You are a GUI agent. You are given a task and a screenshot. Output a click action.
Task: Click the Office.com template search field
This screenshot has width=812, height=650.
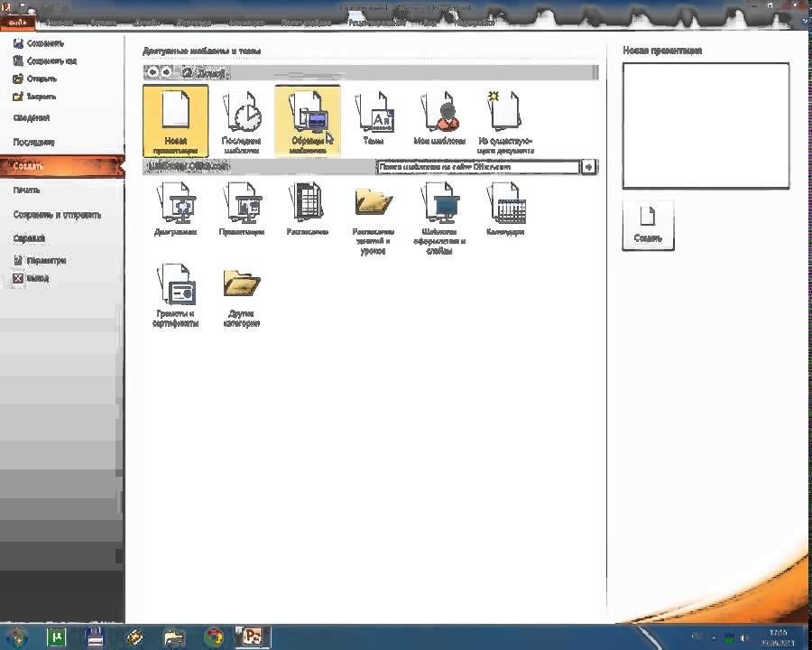(x=477, y=167)
